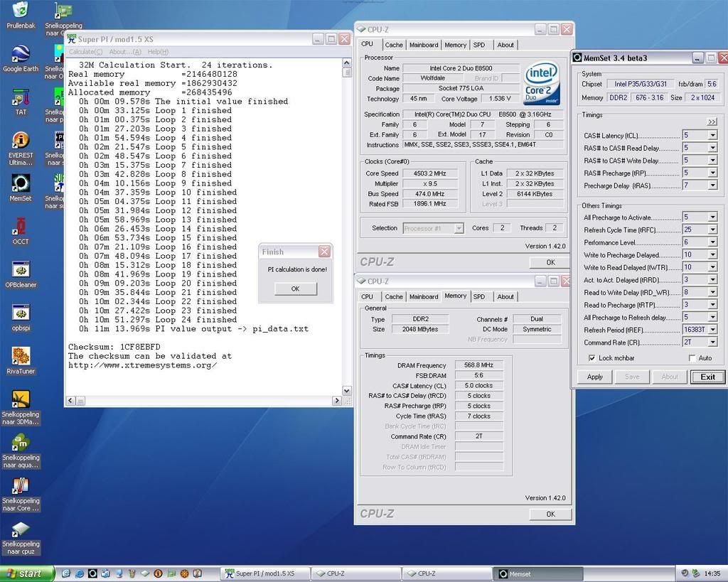Open the Performance Level dropdown
This screenshot has width=728, height=582.
[712, 242]
